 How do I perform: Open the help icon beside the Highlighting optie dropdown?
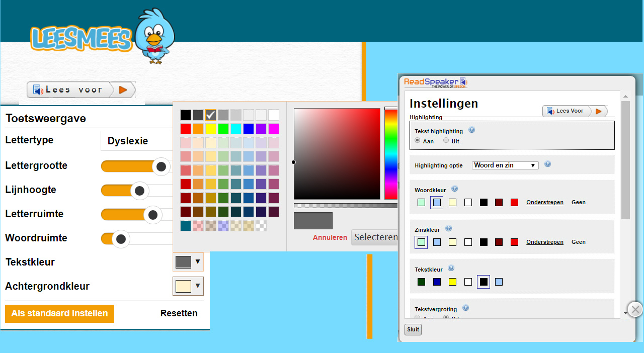click(x=547, y=164)
